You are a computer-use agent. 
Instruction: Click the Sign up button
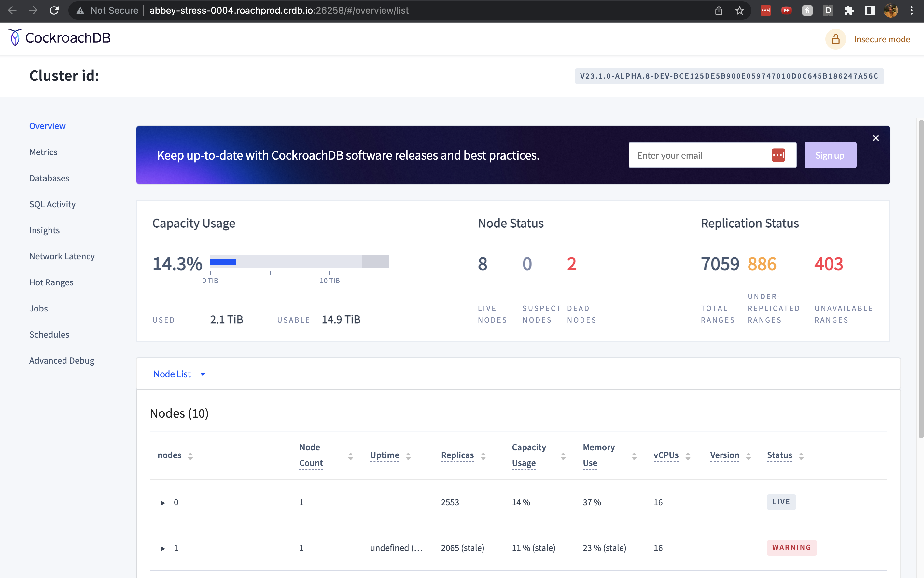(x=830, y=155)
